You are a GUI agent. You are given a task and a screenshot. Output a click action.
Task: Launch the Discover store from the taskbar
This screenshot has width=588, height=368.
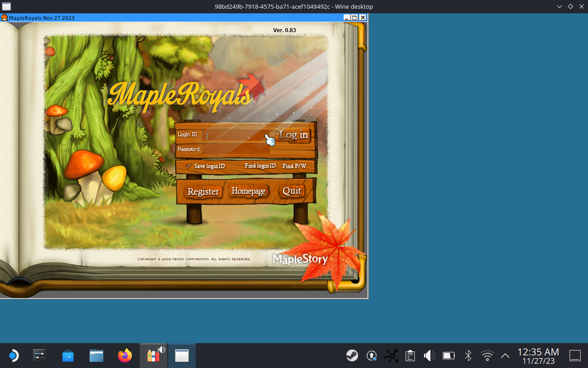click(68, 356)
